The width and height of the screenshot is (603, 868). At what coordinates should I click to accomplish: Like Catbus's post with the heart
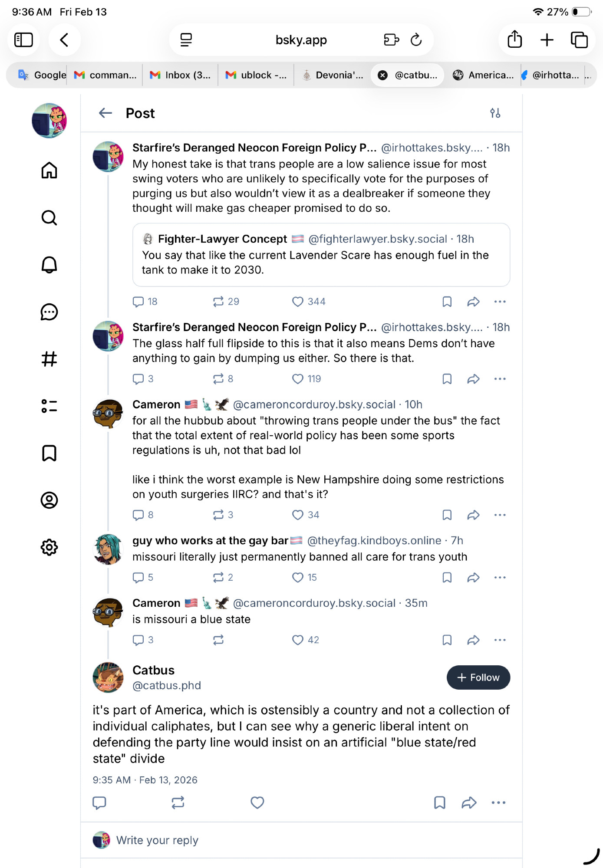click(x=257, y=802)
